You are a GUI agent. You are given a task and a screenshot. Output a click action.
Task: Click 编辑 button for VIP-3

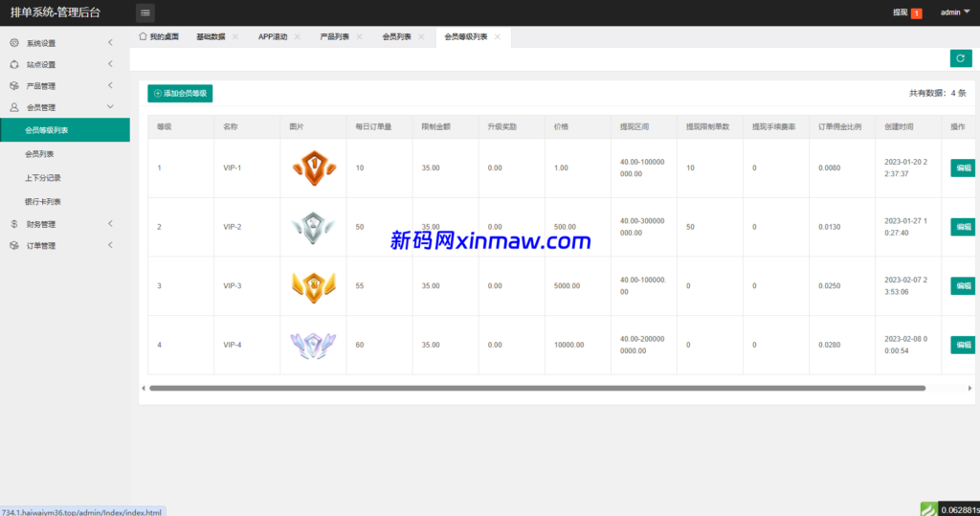(x=963, y=286)
